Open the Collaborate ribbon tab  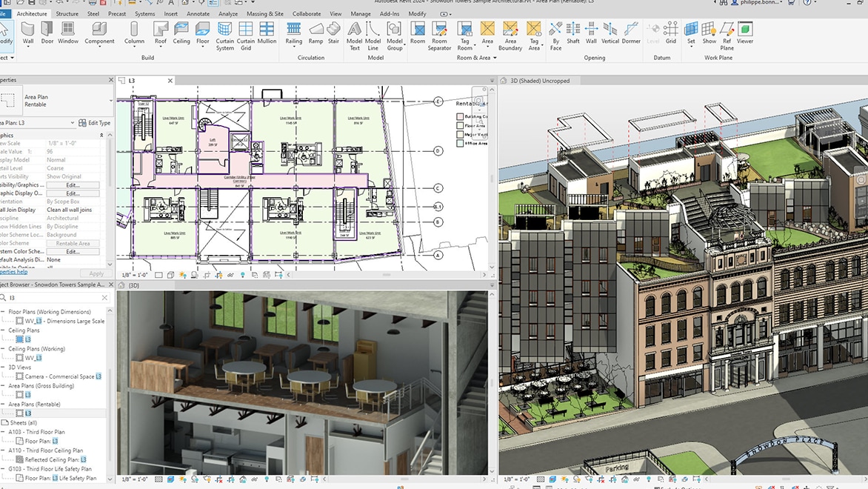(306, 14)
